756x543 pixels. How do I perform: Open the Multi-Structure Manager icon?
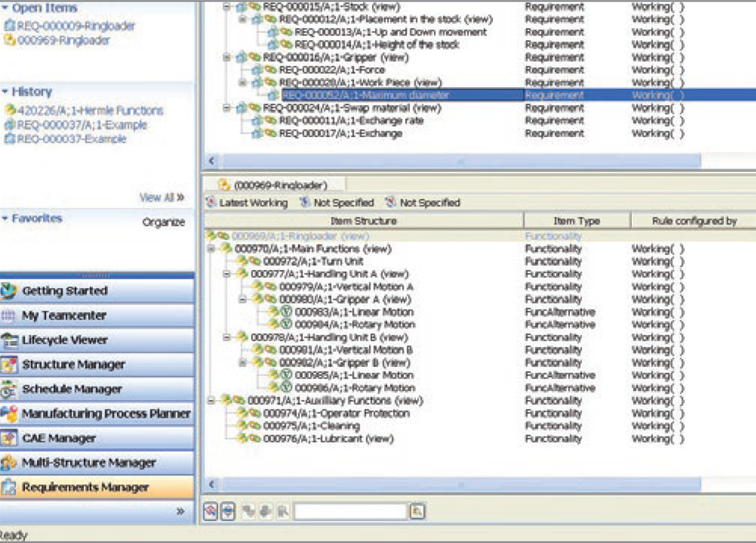9,463
